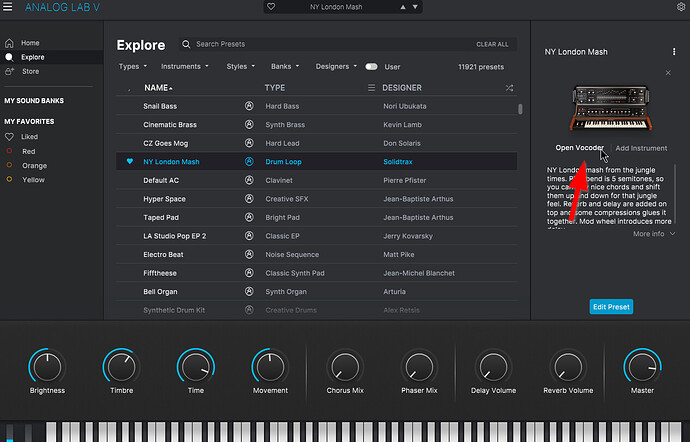Close the preset info panel
Image resolution: width=690 pixels, height=442 pixels.
coord(668,73)
